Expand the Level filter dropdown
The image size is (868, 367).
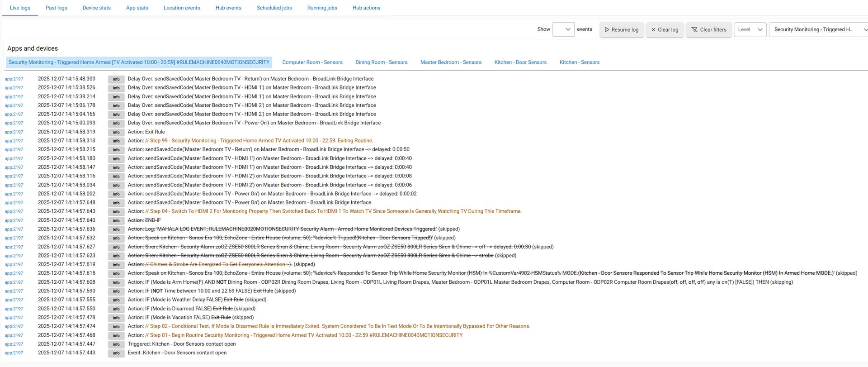point(750,29)
